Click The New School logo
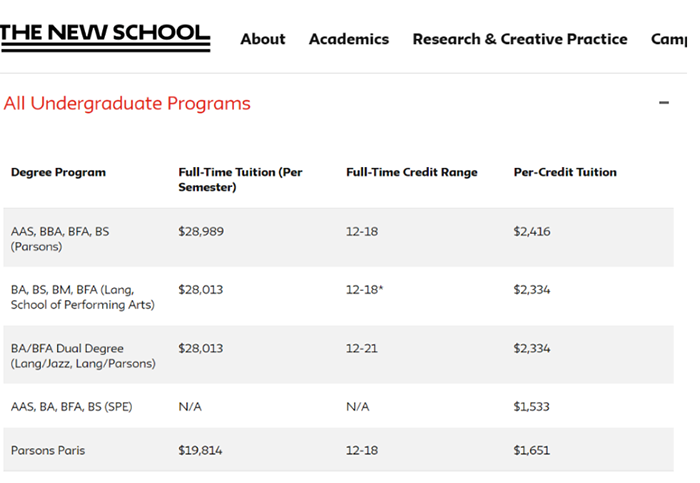 tap(105, 36)
